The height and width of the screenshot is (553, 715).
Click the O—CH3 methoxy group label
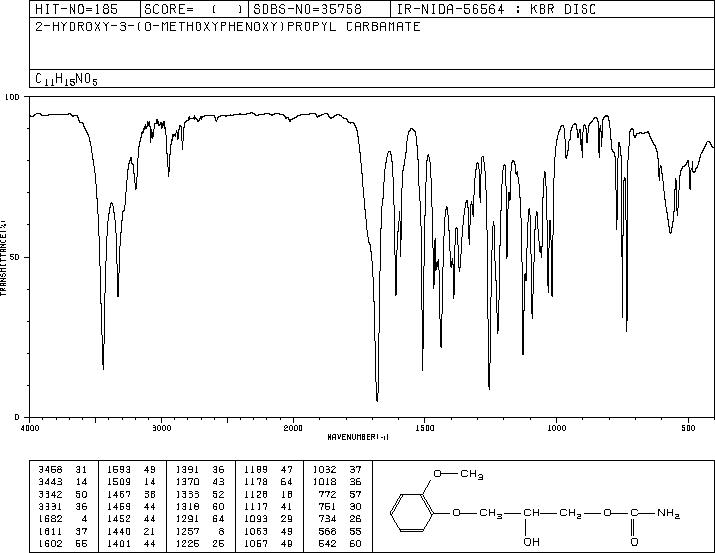pyautogui.click(x=458, y=475)
